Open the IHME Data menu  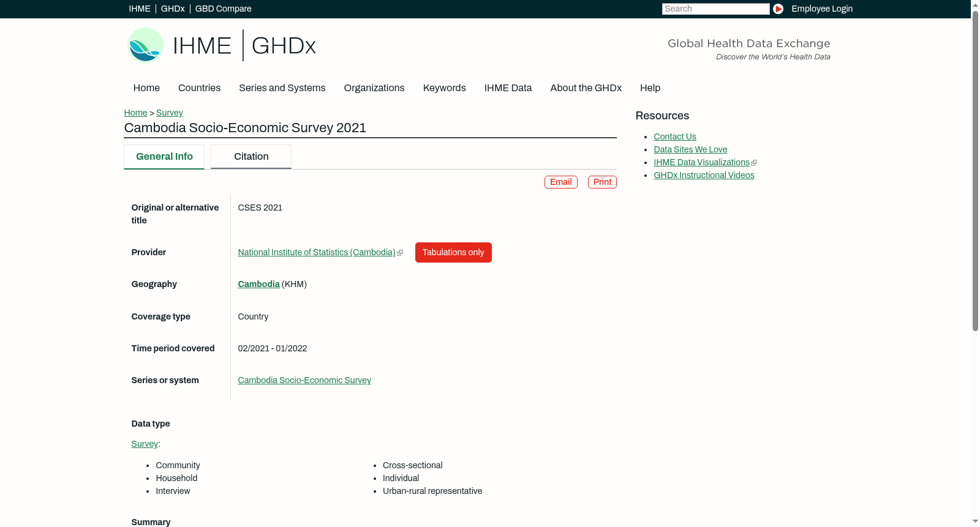(x=508, y=88)
